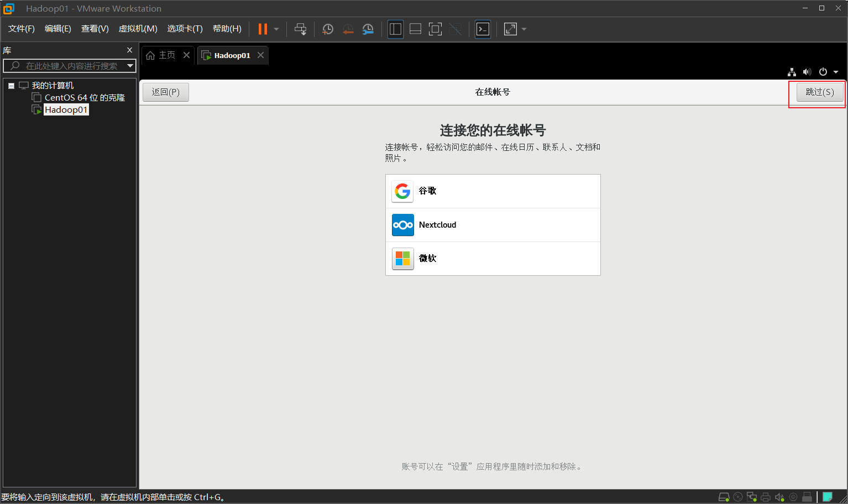Viewport: 848px width, 504px height.
Task: Select Hadoop01 in the library tree
Action: [x=66, y=110]
